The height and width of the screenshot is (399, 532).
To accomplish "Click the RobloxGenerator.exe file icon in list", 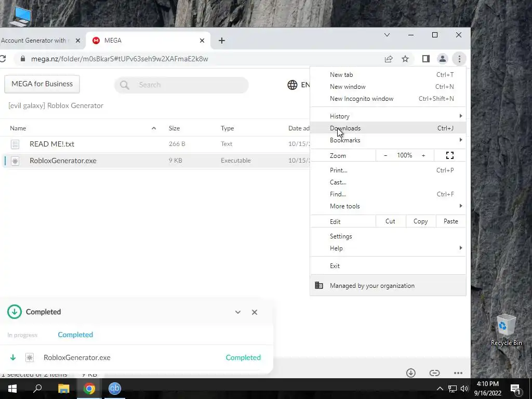I will 15,161.
